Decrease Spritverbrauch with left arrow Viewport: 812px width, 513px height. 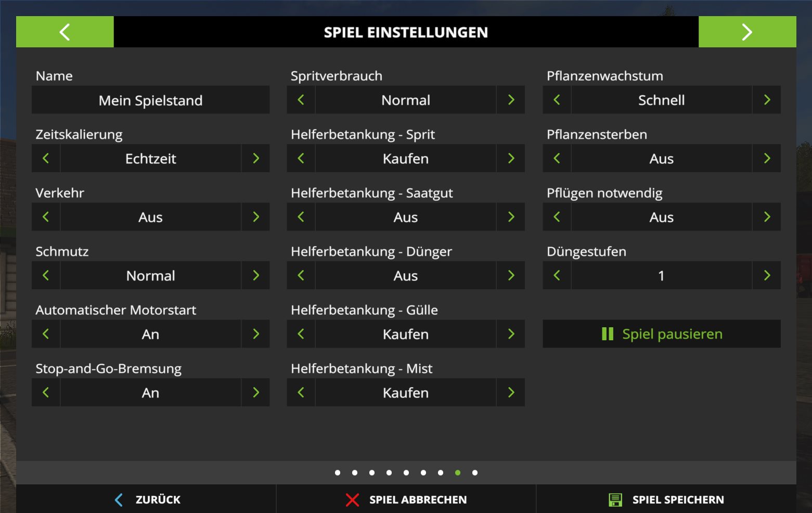pos(301,100)
